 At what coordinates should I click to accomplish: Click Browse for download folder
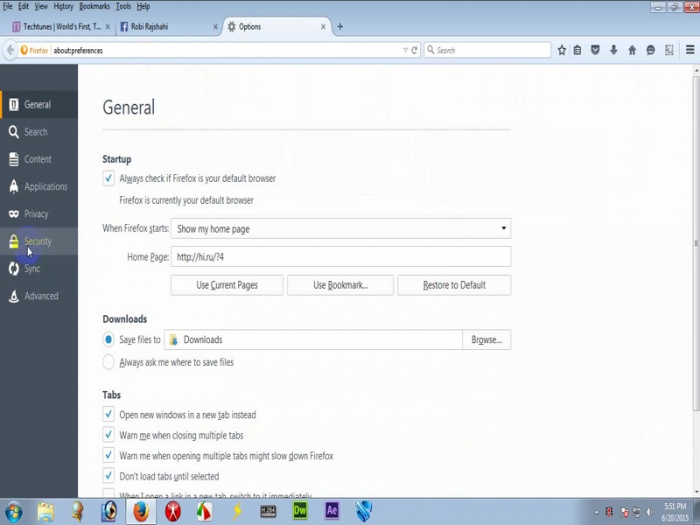pyautogui.click(x=487, y=340)
